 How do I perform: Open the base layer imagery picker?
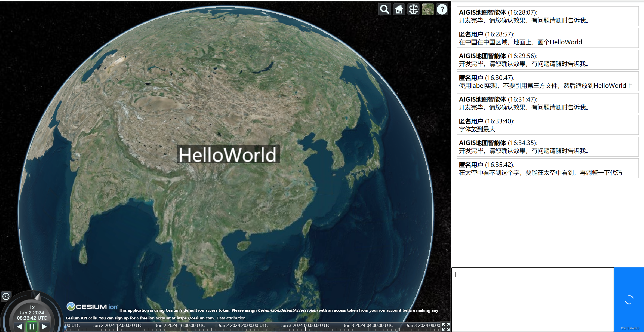(428, 10)
